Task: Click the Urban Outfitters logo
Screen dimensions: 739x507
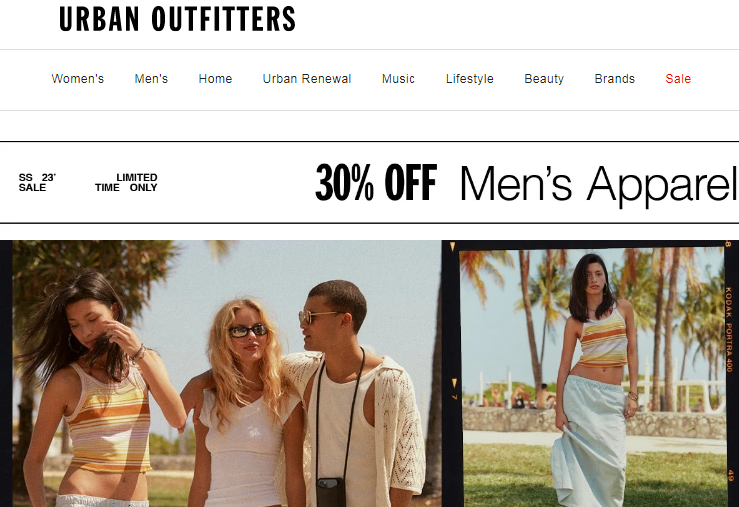Action: (177, 19)
